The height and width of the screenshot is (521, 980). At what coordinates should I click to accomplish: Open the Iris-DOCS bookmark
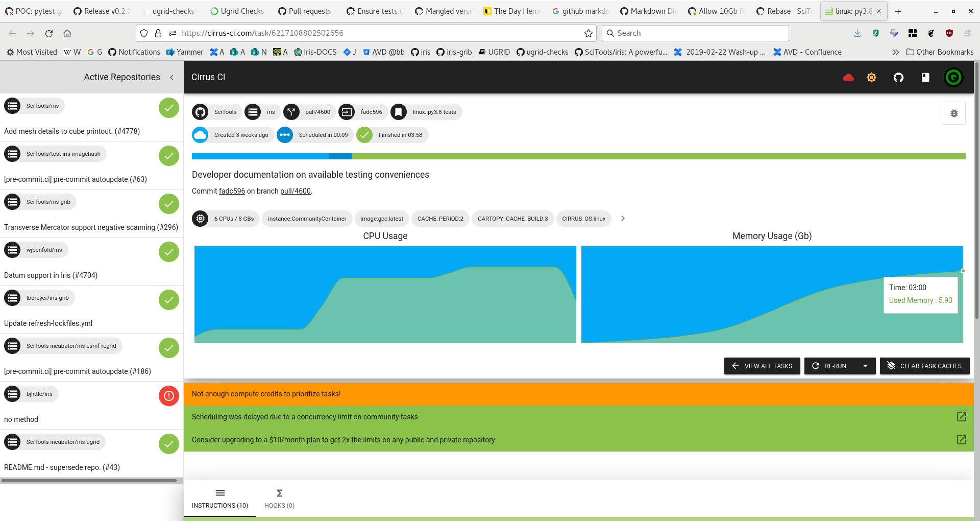click(x=315, y=52)
